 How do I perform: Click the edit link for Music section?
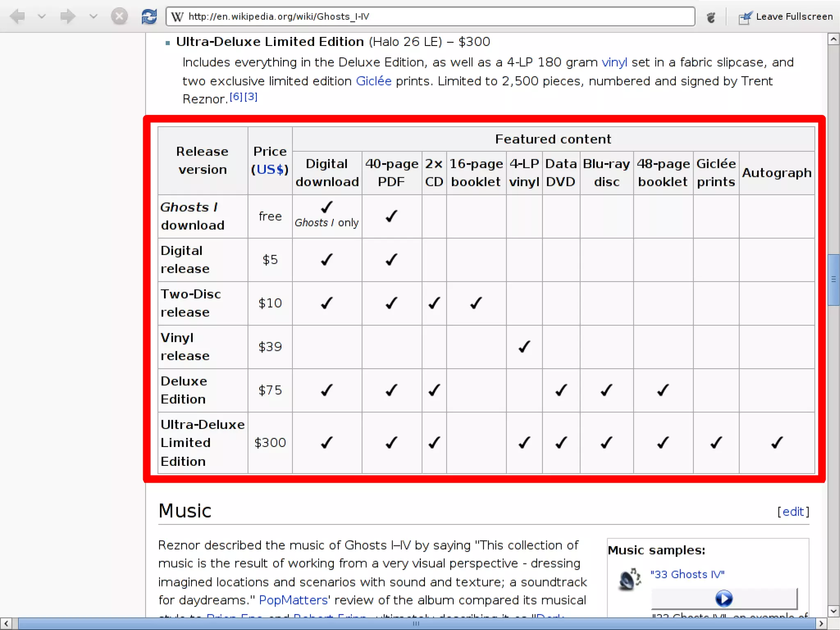point(793,511)
